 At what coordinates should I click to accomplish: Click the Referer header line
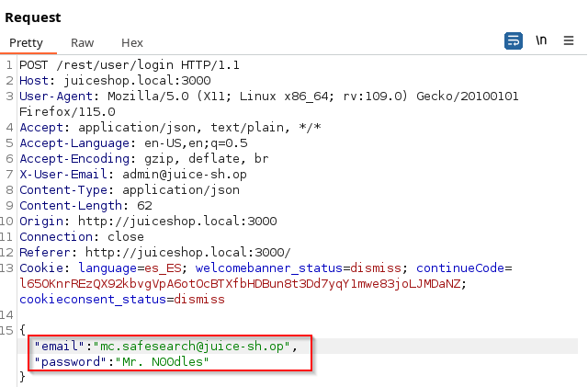[155, 252]
